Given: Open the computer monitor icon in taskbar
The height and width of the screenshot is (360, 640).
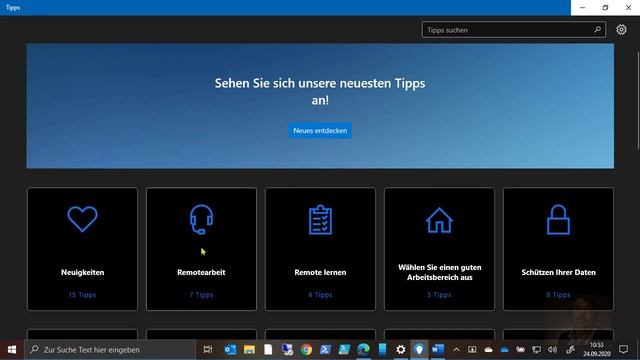Looking at the screenshot, I should click(x=287, y=350).
